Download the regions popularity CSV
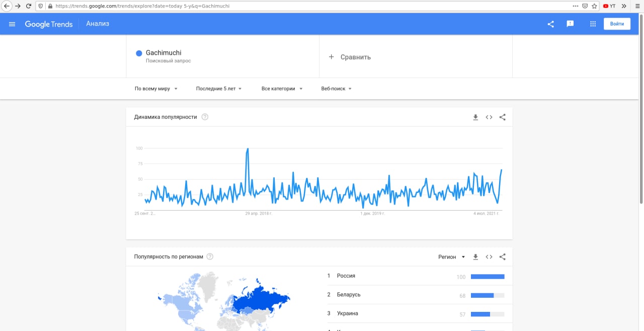 pos(475,257)
